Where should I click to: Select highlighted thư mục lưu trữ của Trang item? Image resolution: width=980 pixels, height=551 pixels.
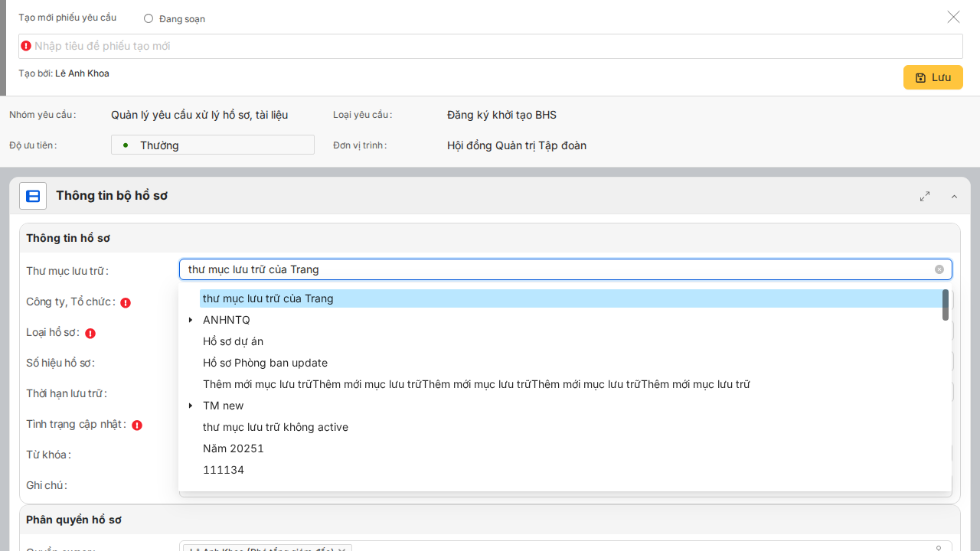[x=268, y=298]
